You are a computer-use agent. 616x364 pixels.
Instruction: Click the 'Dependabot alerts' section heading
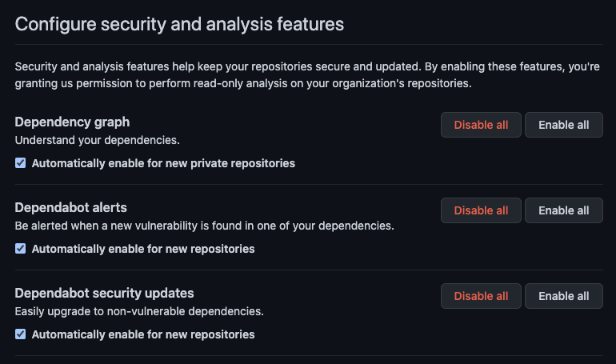[x=70, y=207]
